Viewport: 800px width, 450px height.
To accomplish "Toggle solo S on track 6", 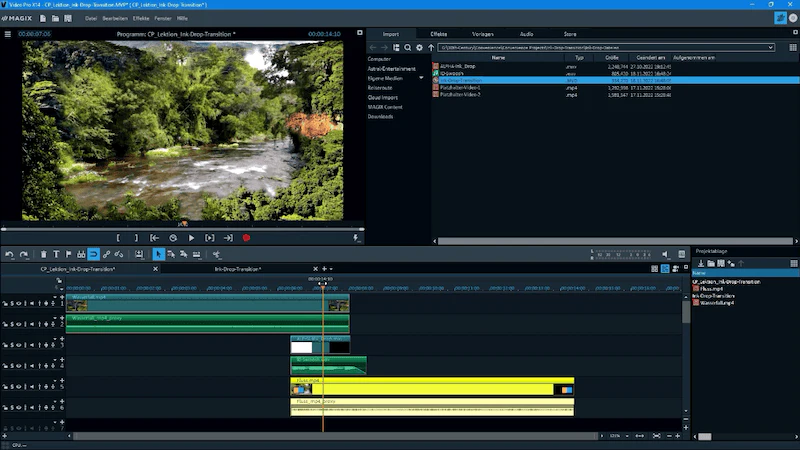I will pyautogui.click(x=12, y=408).
